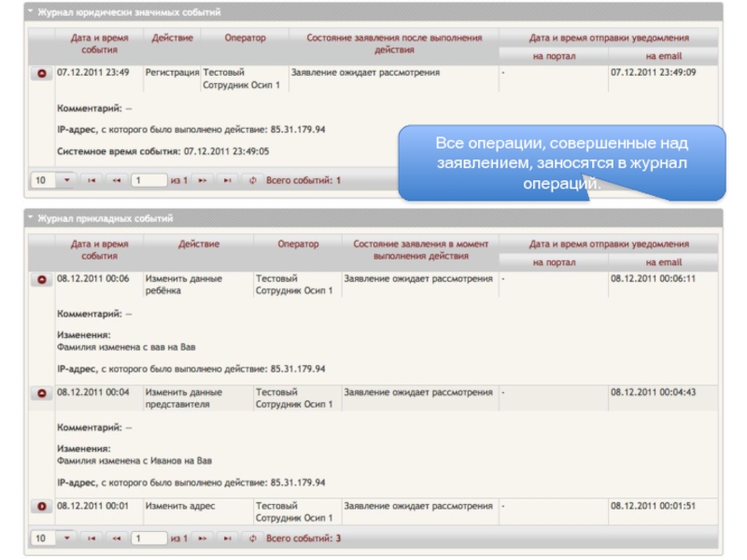747x560 pixels.
Task: Go to first page in legal journal
Action: pos(92,180)
